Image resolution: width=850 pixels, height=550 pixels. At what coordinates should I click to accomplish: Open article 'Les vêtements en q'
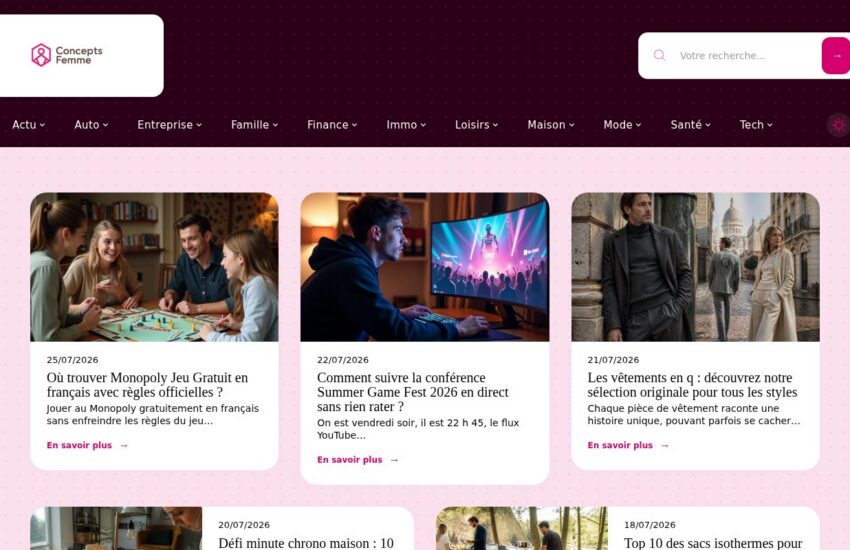pyautogui.click(x=692, y=385)
